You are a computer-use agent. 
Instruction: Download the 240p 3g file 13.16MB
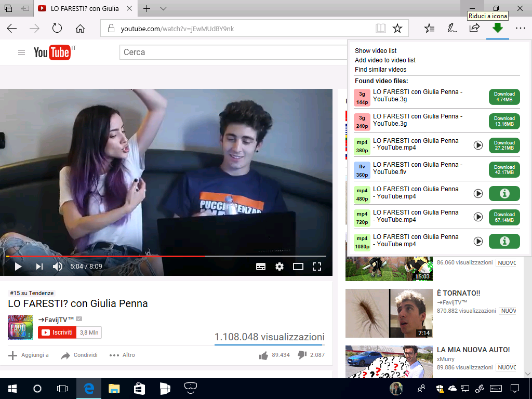click(504, 121)
